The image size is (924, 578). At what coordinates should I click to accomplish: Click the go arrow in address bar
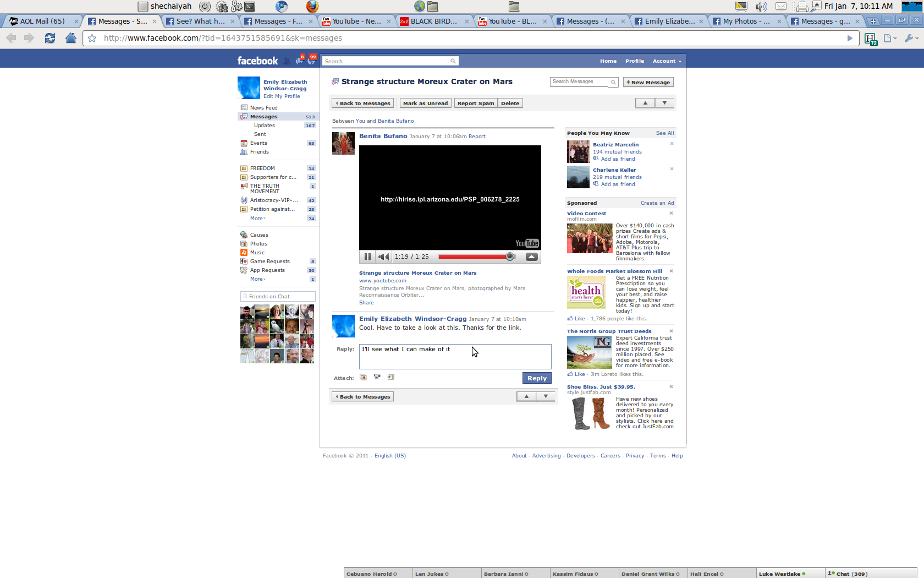(850, 38)
